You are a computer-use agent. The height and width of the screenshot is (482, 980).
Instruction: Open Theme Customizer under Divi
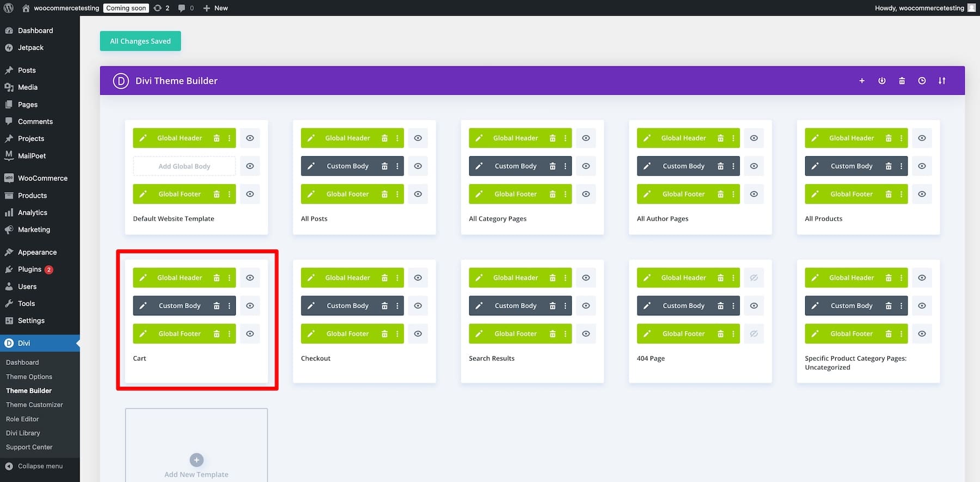tap(34, 405)
